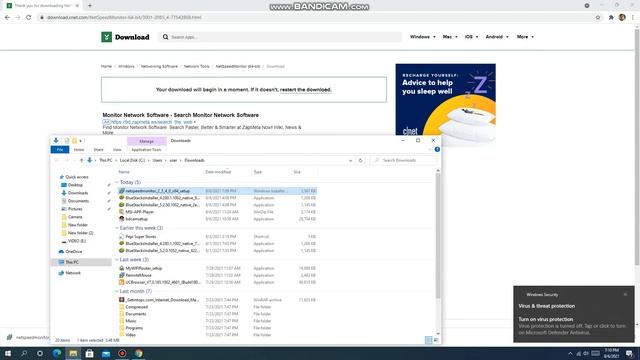This screenshot has height=360, width=640.
Task: Sort files by the Date modified column
Action: point(218,172)
